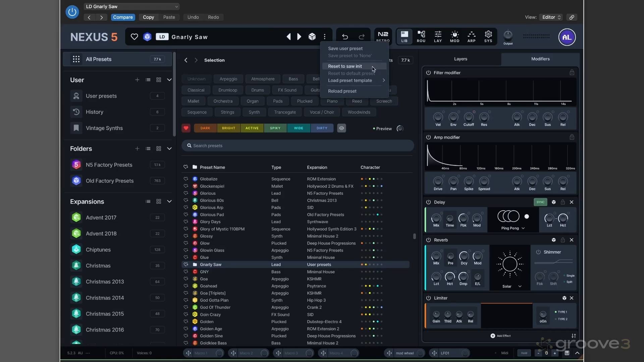Expand the Load preset template submenu

356,80
